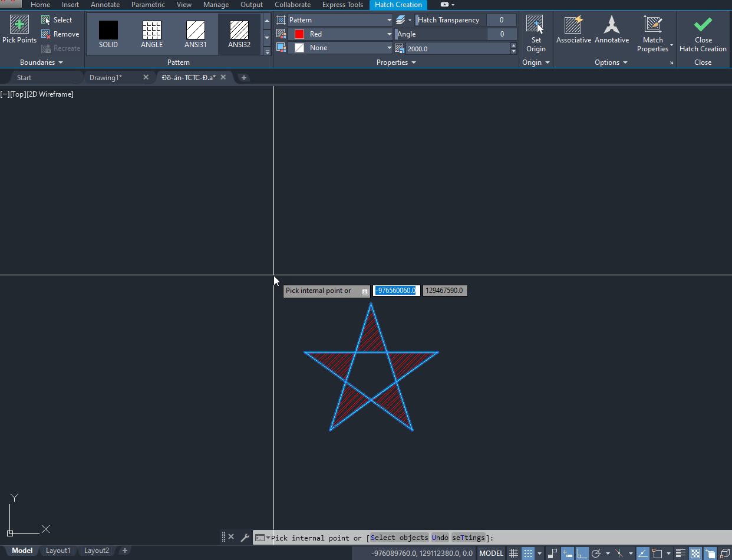Open the Annotate ribbon tab

(105, 5)
